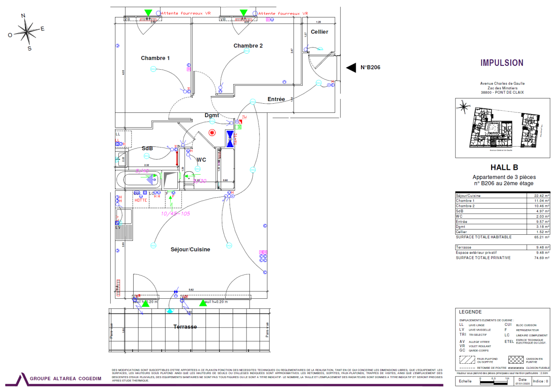Click the cyan semicircle light on the Terrasse
This screenshot has width=557, height=392.
170,311
